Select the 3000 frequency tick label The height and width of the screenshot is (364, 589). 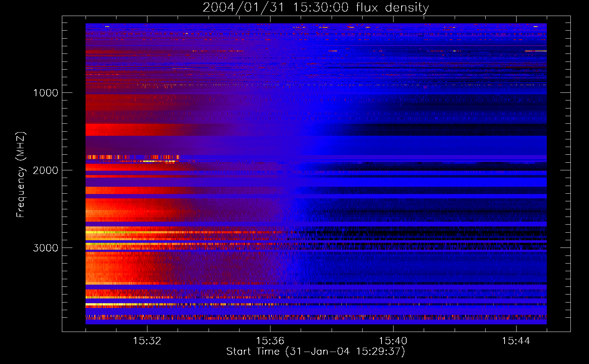pyautogui.click(x=46, y=248)
